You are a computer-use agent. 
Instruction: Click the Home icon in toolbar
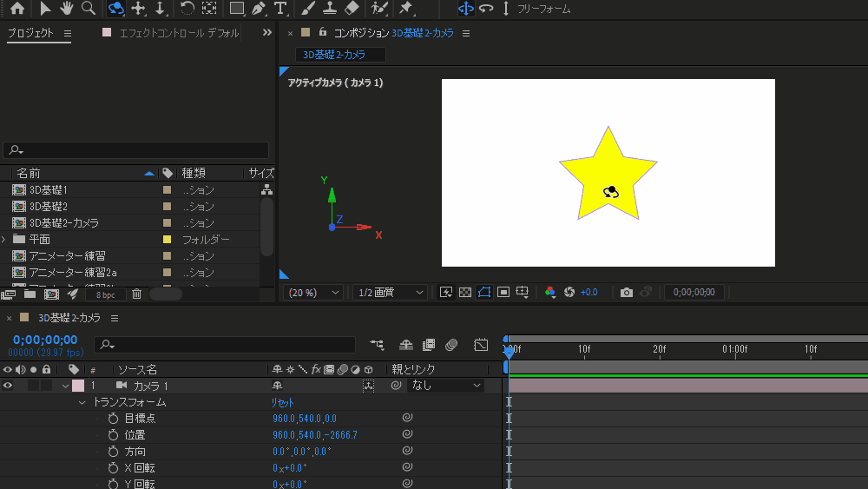17,9
